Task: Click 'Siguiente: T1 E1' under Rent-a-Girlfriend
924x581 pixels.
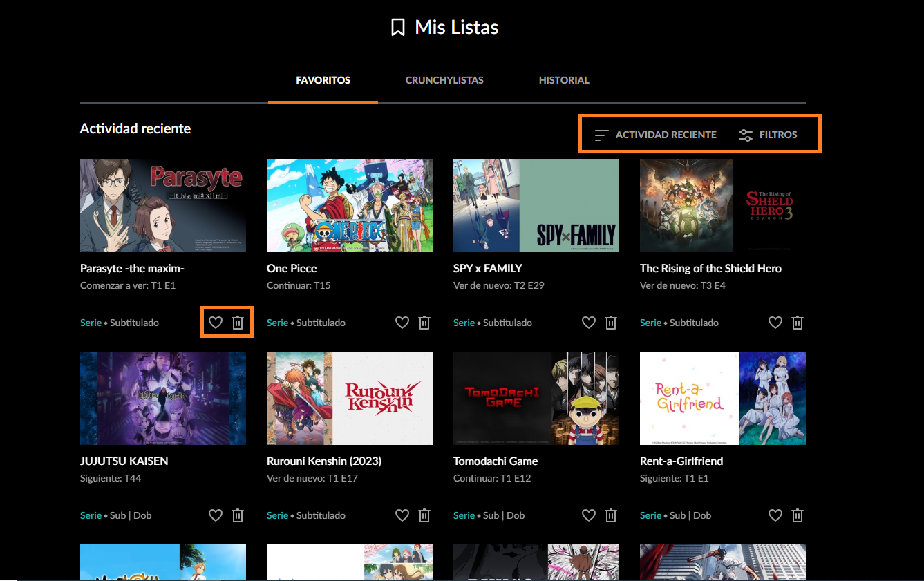Action: [x=675, y=478]
